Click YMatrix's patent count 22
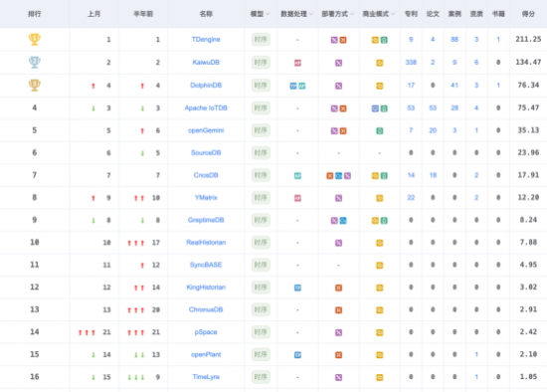547x392 pixels. click(411, 198)
